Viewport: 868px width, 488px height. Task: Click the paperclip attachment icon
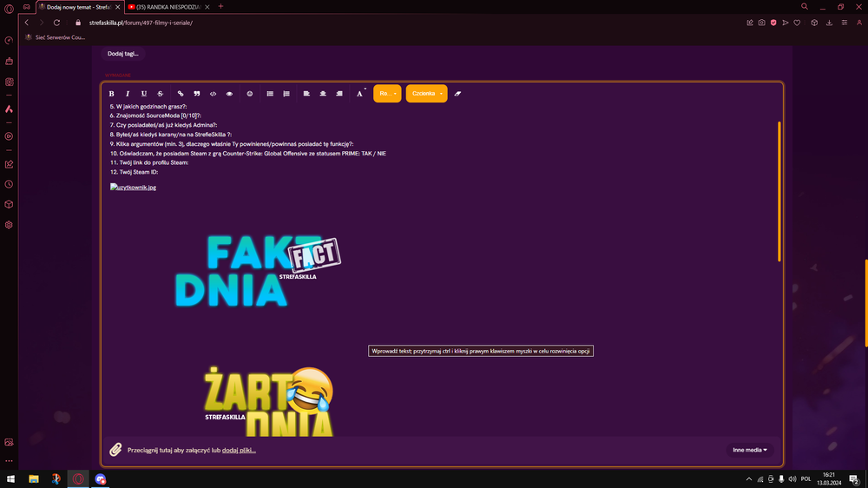pos(115,449)
